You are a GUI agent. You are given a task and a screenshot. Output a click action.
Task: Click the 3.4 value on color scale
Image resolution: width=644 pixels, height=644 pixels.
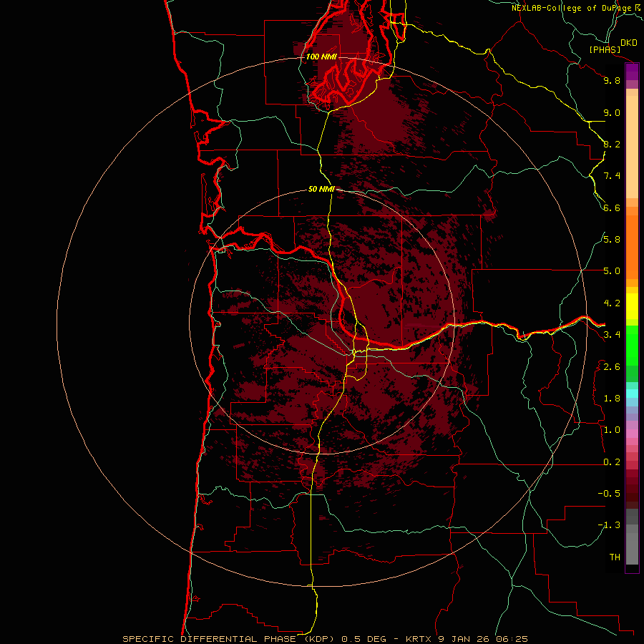click(612, 334)
